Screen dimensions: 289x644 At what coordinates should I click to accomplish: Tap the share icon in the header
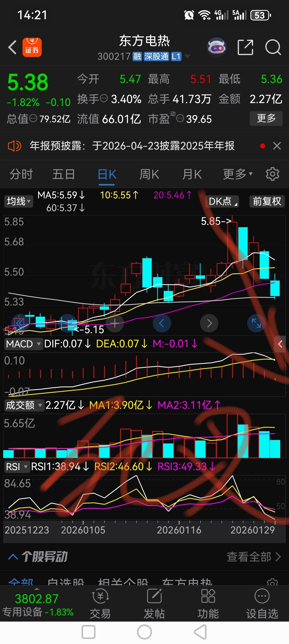245,47
